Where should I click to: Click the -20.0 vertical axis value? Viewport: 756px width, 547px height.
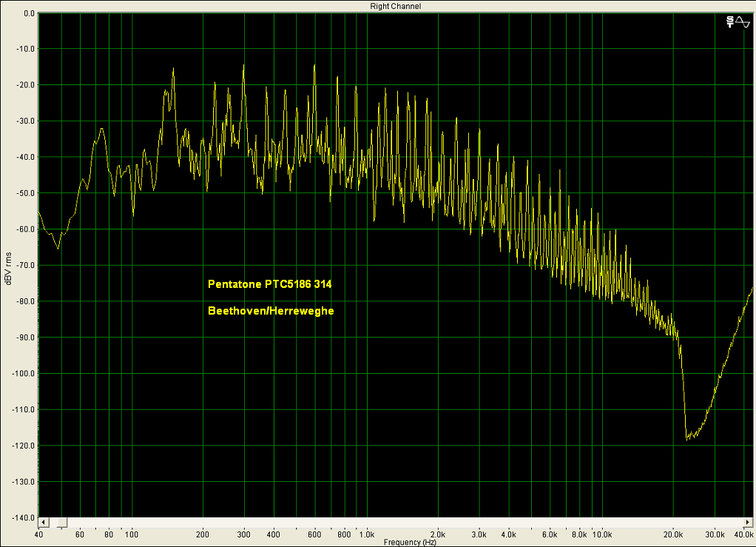tap(26, 85)
